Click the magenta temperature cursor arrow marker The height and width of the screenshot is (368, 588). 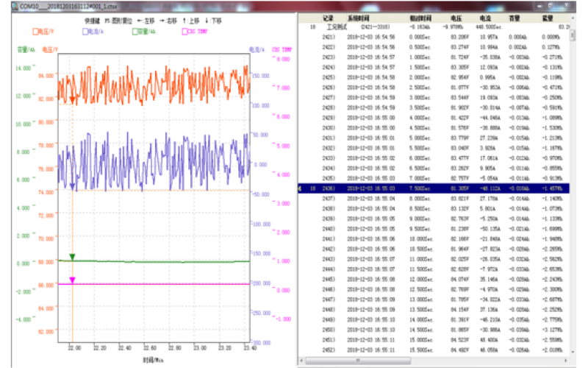pos(72,280)
